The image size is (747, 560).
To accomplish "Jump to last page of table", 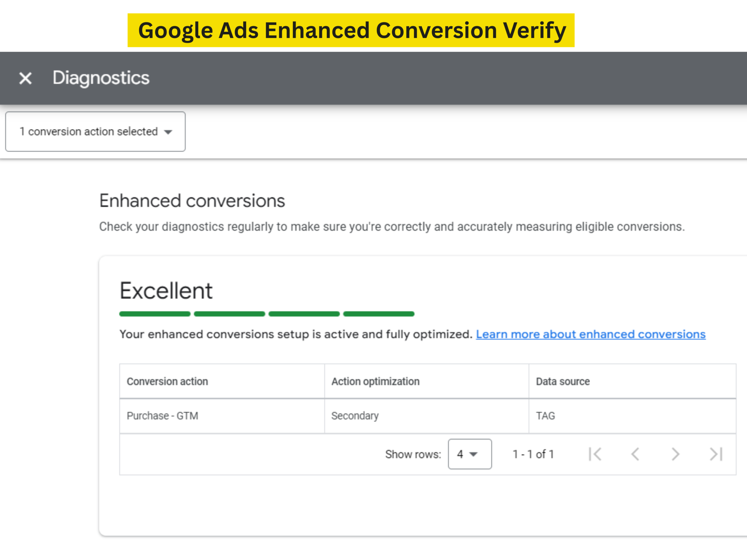I will pyautogui.click(x=716, y=454).
